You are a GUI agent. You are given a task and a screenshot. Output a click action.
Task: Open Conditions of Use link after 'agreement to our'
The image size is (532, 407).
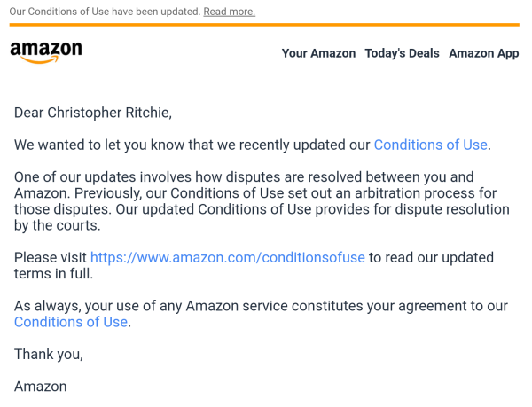pos(71,322)
